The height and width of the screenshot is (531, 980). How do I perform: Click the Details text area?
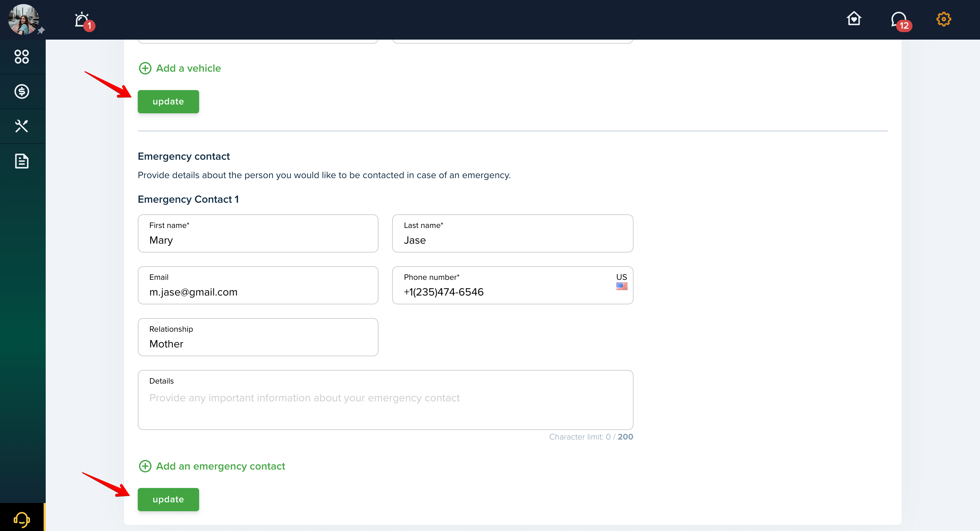click(385, 400)
